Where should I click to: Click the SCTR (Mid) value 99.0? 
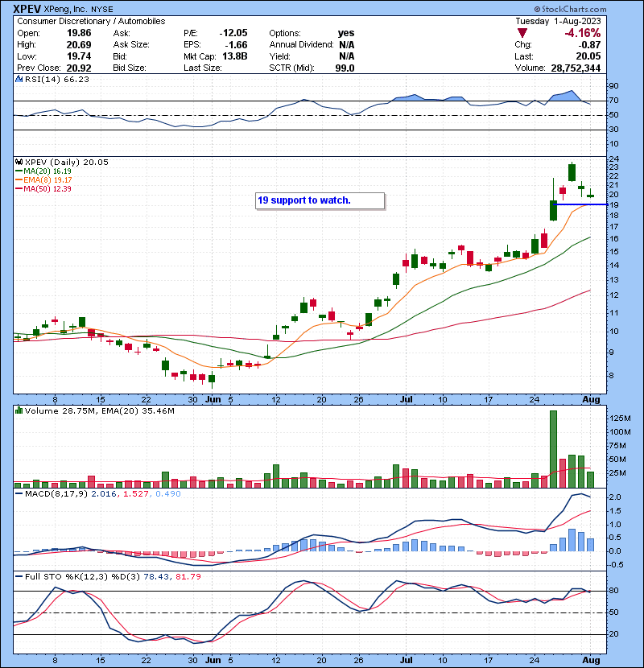pos(345,68)
